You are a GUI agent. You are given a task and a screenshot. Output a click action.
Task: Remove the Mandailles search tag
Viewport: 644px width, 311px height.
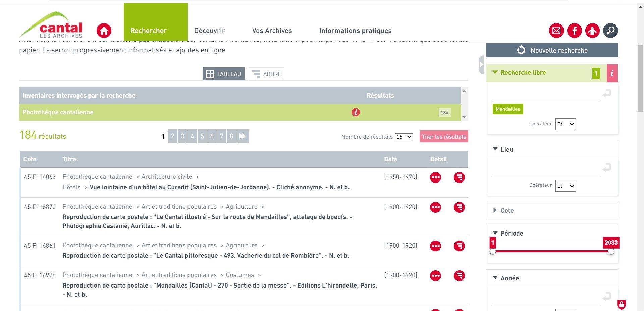[x=507, y=109]
